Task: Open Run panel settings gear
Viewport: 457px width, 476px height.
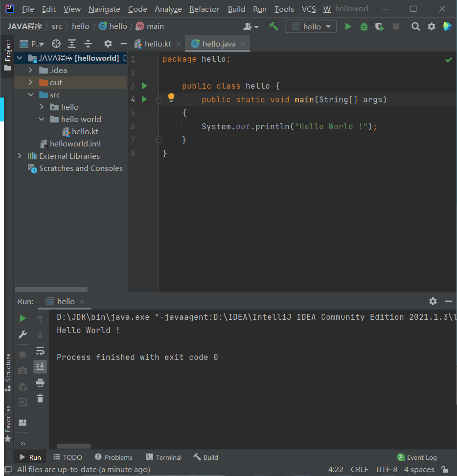Action: pyautogui.click(x=433, y=301)
